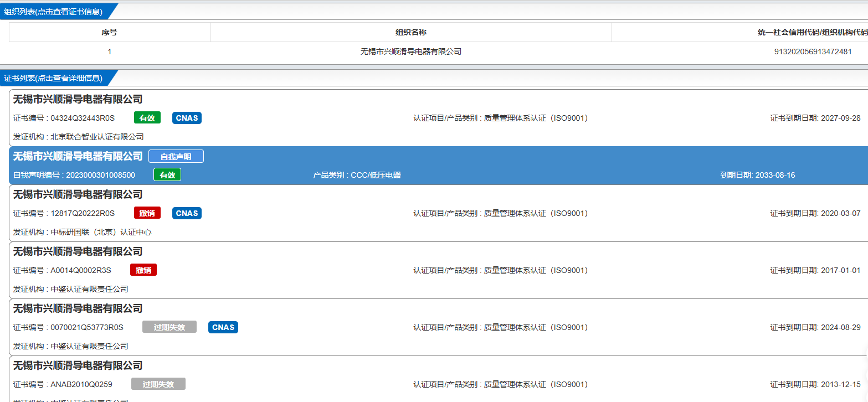Open the company title above certificate A0014Q0002R3S
Screen dimensions: 868x402
point(78,252)
